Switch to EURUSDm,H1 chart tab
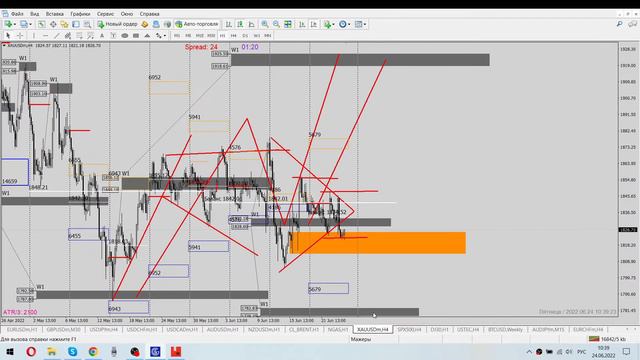 pyautogui.click(x=22, y=329)
